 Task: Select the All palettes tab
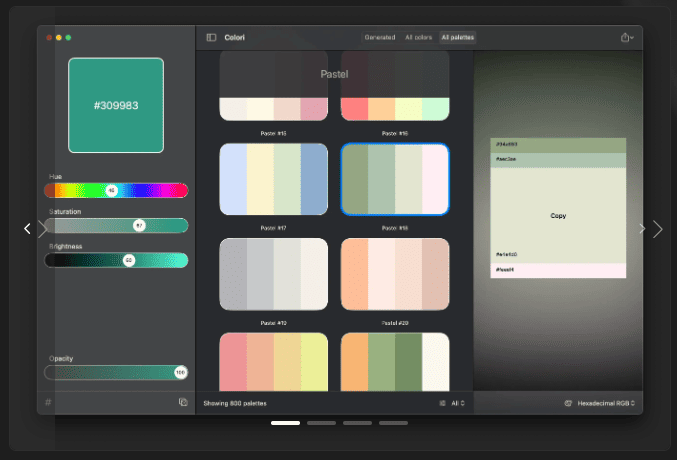point(458,38)
